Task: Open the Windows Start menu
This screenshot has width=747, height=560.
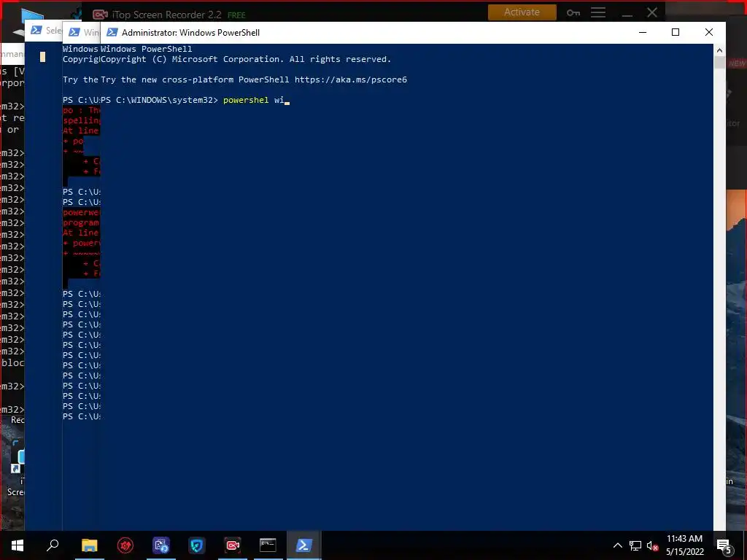Action: [x=18, y=545]
